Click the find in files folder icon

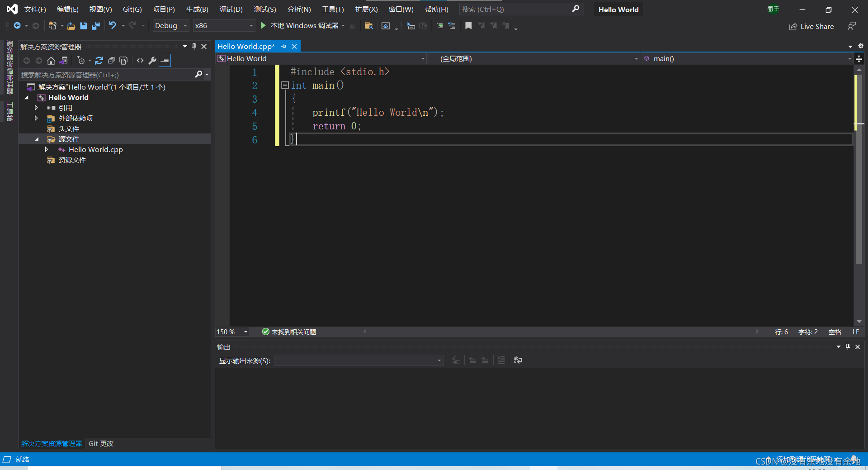coord(368,26)
